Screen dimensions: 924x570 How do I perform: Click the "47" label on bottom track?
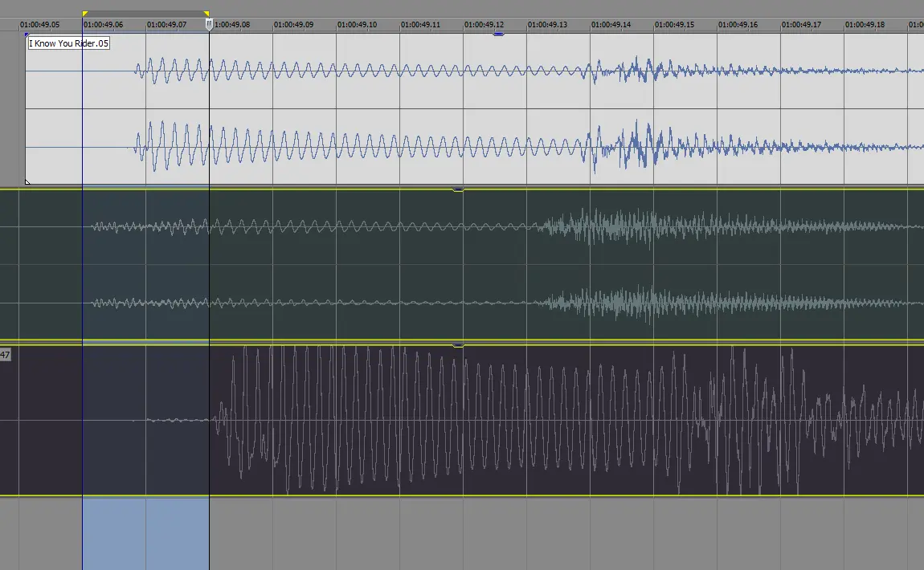pyautogui.click(x=5, y=354)
